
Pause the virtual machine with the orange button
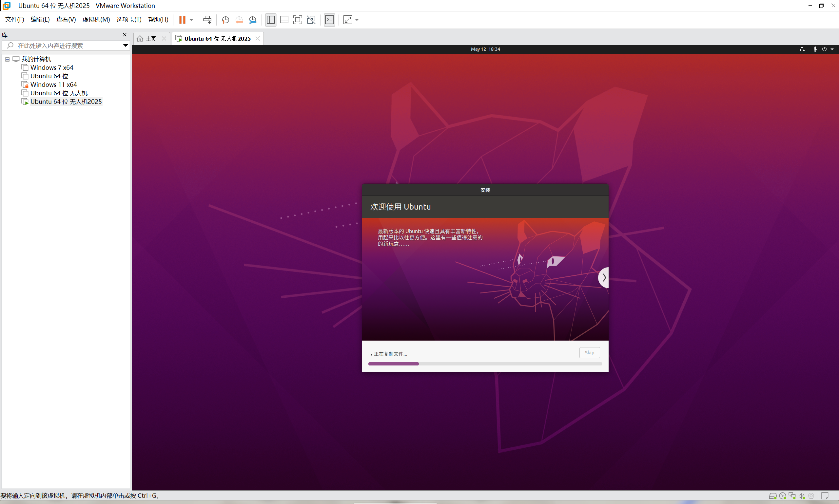182,20
